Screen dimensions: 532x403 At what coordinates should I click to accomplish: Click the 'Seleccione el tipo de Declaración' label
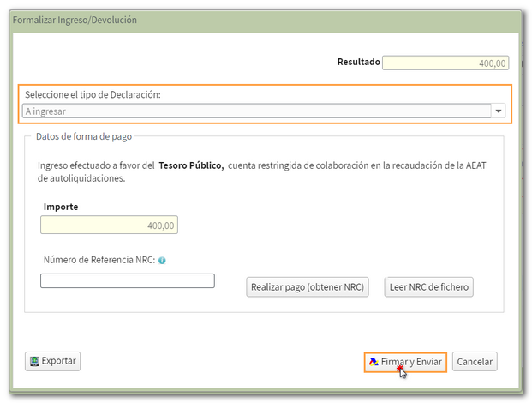93,94
